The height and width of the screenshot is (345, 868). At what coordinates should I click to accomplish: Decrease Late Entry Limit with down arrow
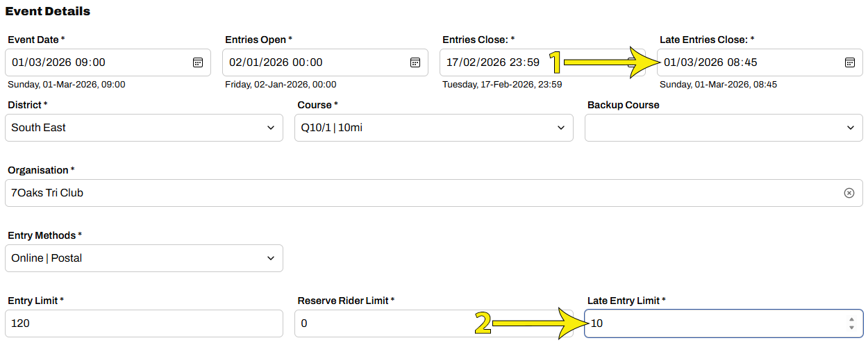pos(851,328)
